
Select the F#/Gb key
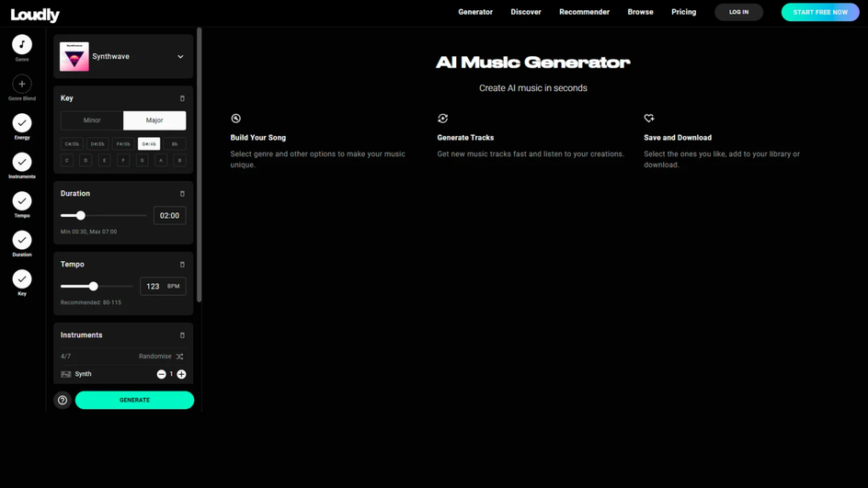pyautogui.click(x=123, y=144)
